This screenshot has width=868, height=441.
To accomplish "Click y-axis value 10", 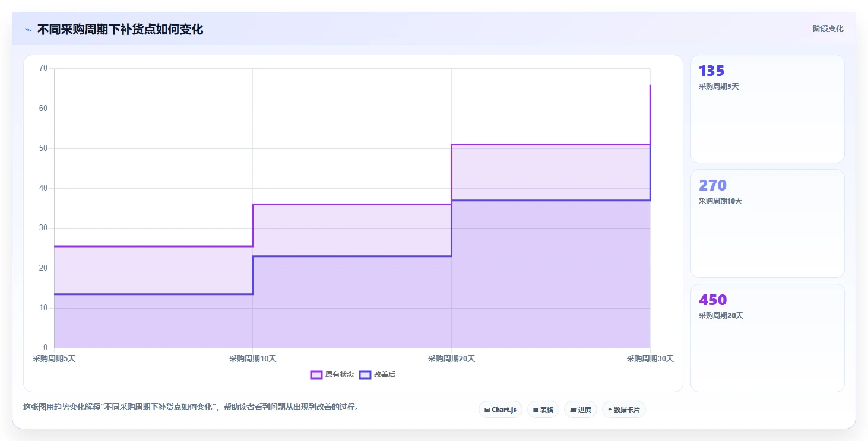I will click(43, 307).
